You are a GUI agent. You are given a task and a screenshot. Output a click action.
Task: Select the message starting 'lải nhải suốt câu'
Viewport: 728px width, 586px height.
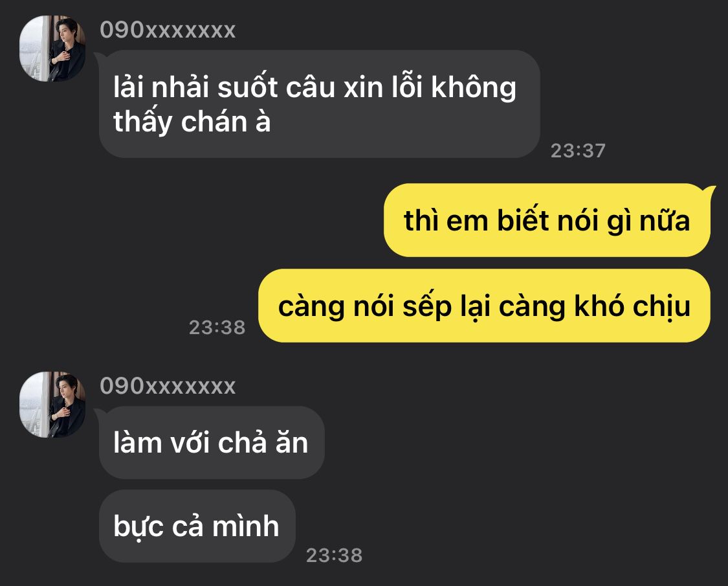(320, 104)
